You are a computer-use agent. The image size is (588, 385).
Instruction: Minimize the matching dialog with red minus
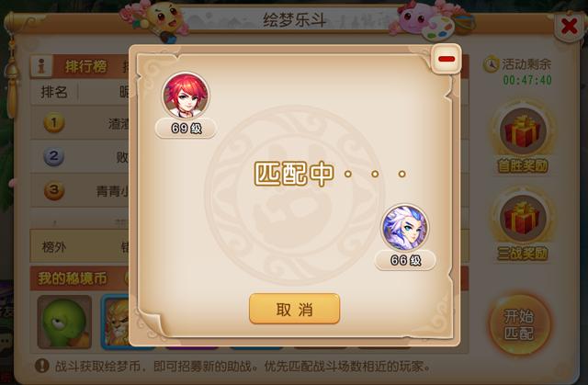click(x=447, y=59)
